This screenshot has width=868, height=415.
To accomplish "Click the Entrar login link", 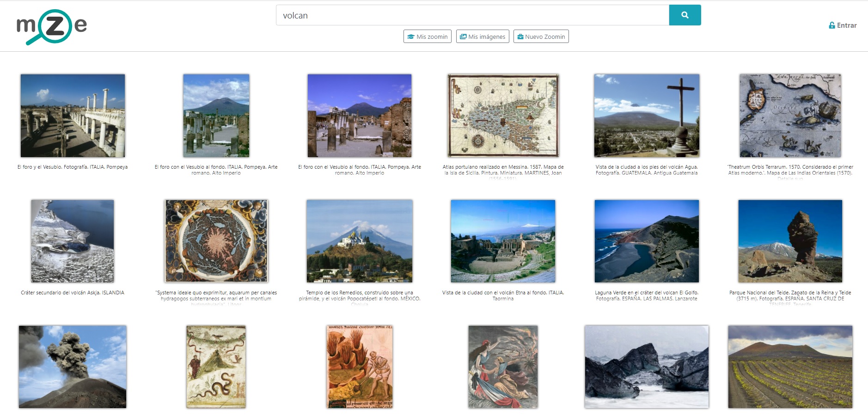I will pos(843,25).
